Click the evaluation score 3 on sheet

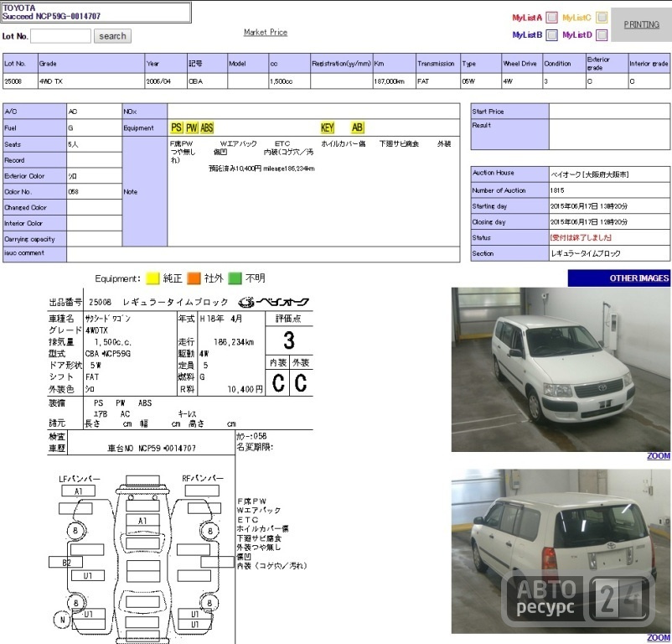[x=289, y=340]
